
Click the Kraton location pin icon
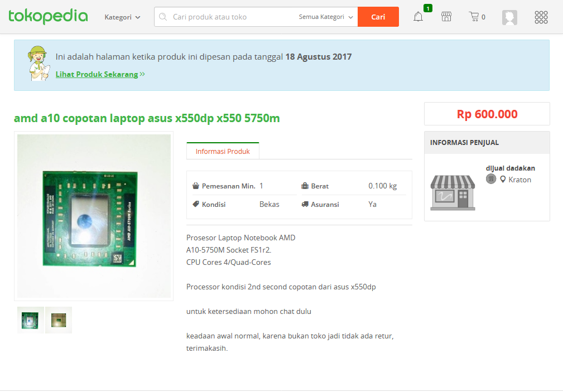[x=503, y=179]
